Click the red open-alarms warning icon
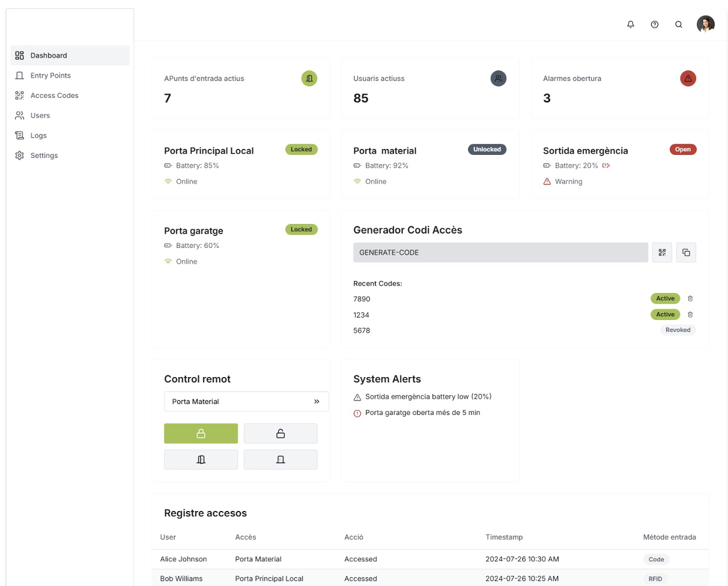Screen dimensions: 728x586 (688, 79)
